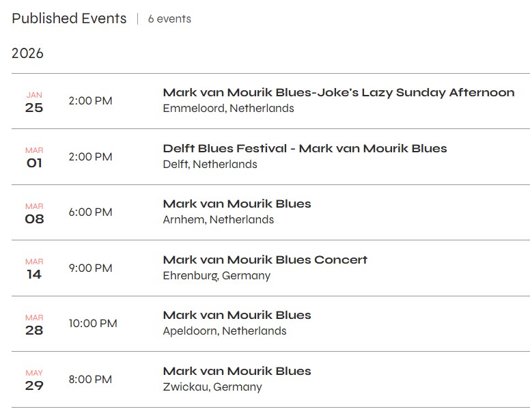The height and width of the screenshot is (420, 530).
Task: Click the 10:00 PM event time
Action: click(93, 323)
